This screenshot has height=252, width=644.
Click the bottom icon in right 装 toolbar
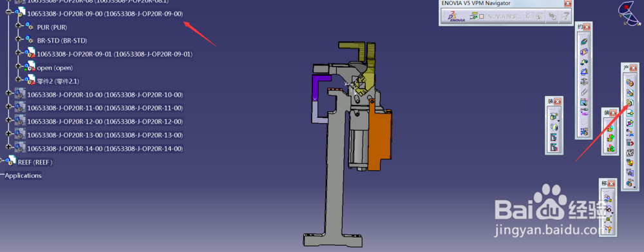(611, 148)
